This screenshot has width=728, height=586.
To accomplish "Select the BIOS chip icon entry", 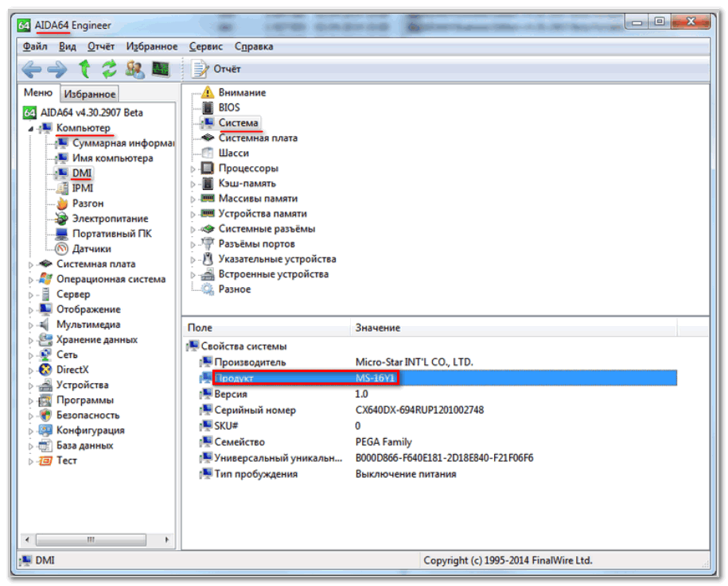I will pyautogui.click(x=228, y=107).
